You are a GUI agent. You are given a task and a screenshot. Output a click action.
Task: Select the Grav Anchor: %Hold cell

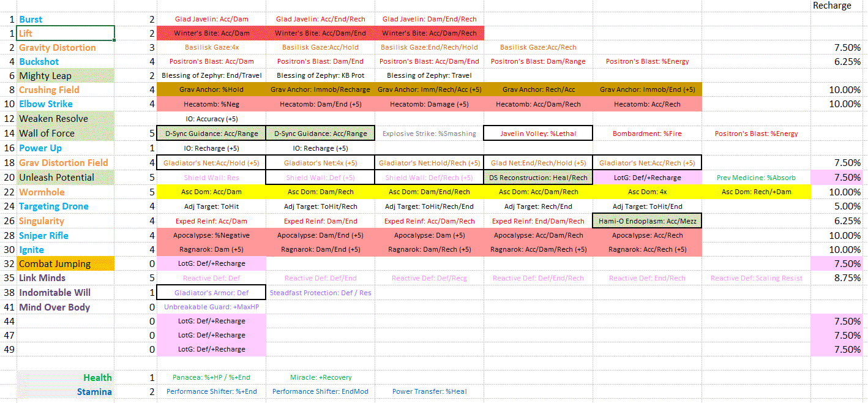[211, 89]
